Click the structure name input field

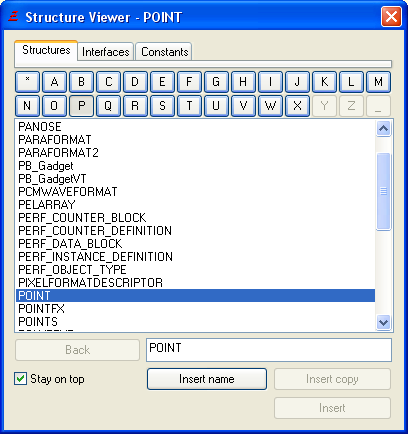click(x=269, y=350)
